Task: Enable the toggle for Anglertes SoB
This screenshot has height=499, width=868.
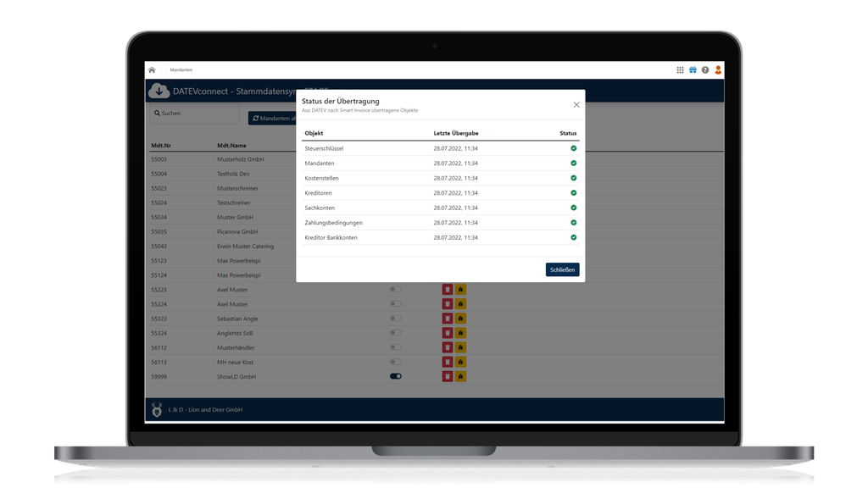Action: 396,332
